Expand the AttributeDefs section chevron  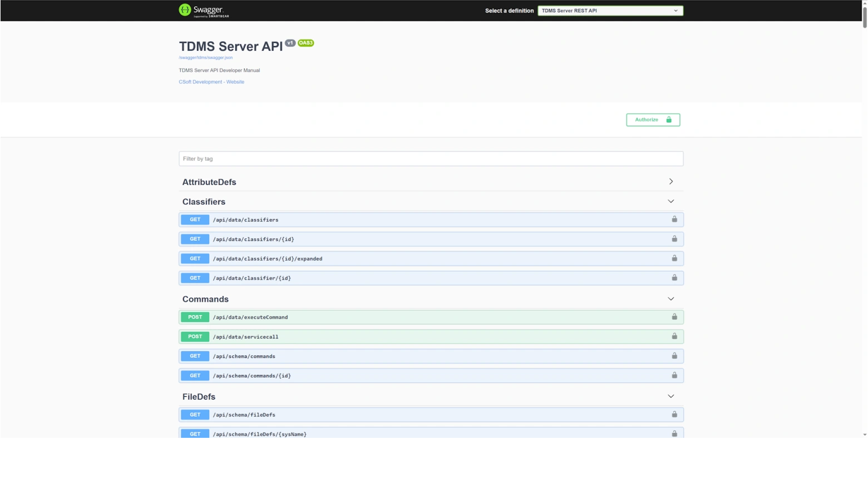click(671, 181)
